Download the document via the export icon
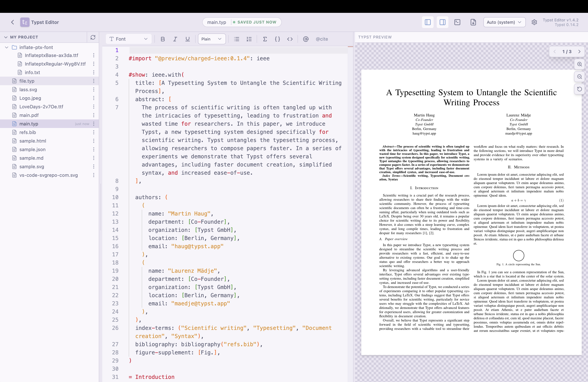 click(473, 22)
